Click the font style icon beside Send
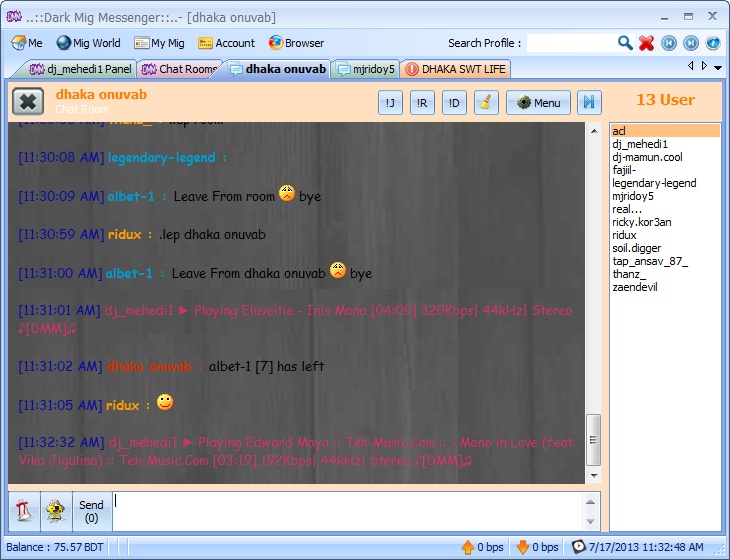The height and width of the screenshot is (560, 730). pyautogui.click(x=24, y=511)
